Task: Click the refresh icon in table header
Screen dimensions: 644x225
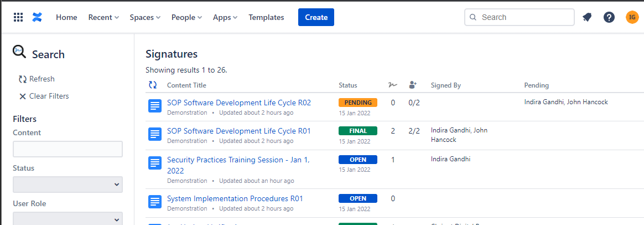Action: pos(153,85)
